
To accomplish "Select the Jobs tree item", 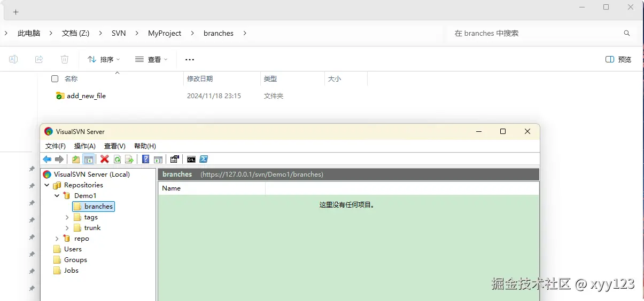I will pyautogui.click(x=71, y=271).
